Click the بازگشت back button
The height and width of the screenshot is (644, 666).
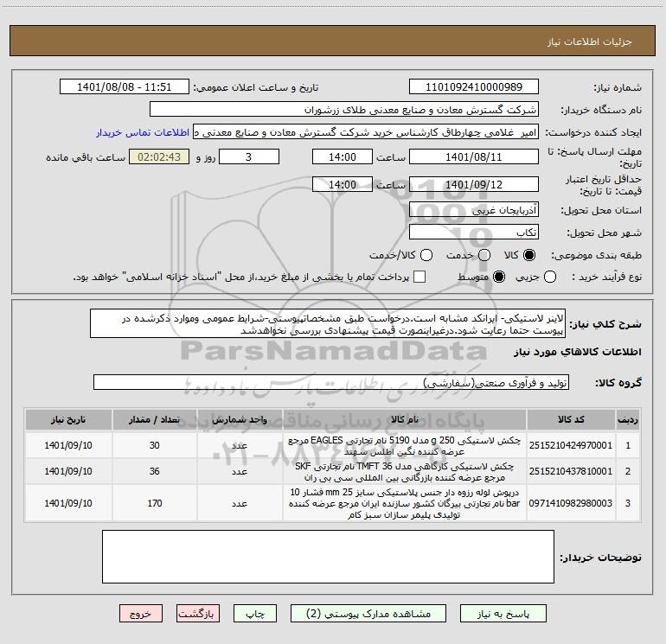pyautogui.click(x=198, y=614)
